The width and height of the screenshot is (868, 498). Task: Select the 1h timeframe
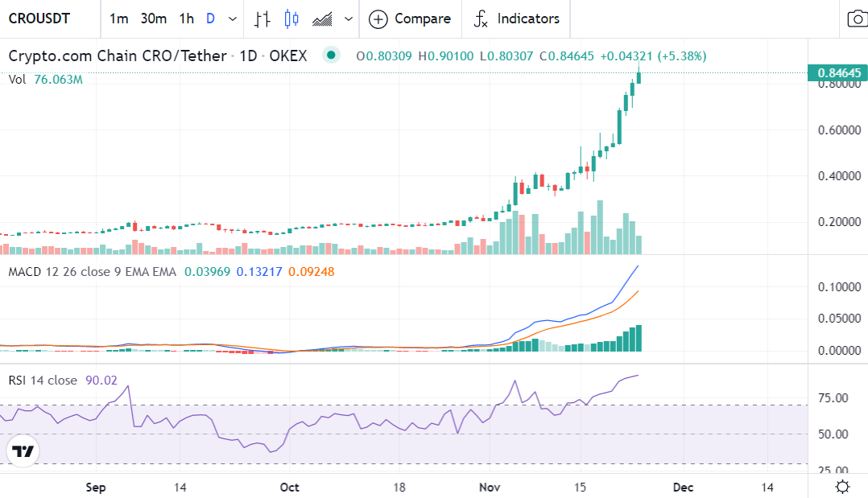click(186, 19)
